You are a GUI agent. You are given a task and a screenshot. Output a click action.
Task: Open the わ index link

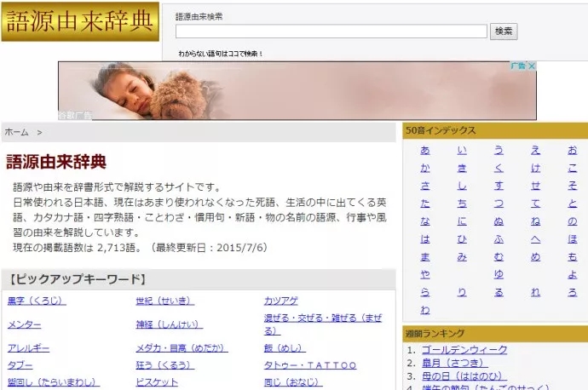[425, 310]
